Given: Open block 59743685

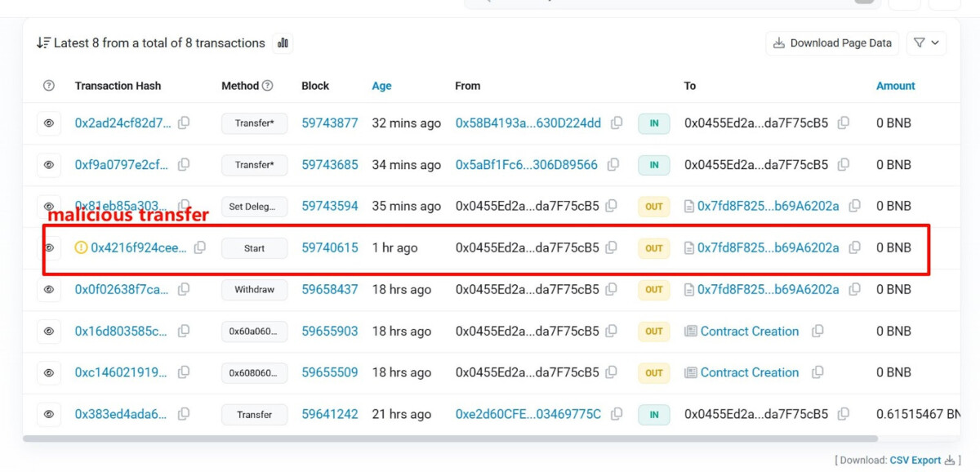Looking at the screenshot, I should coord(330,165).
